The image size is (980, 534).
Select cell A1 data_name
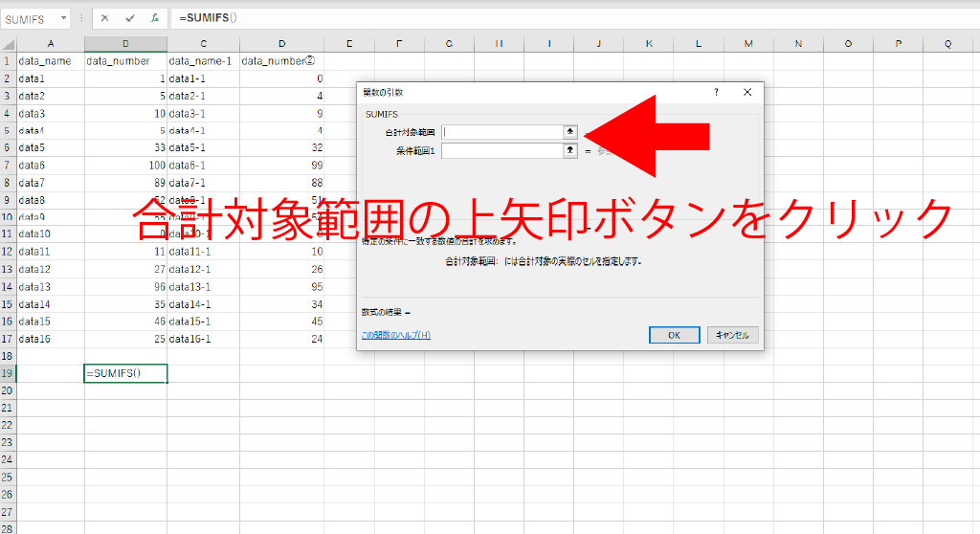point(51,61)
